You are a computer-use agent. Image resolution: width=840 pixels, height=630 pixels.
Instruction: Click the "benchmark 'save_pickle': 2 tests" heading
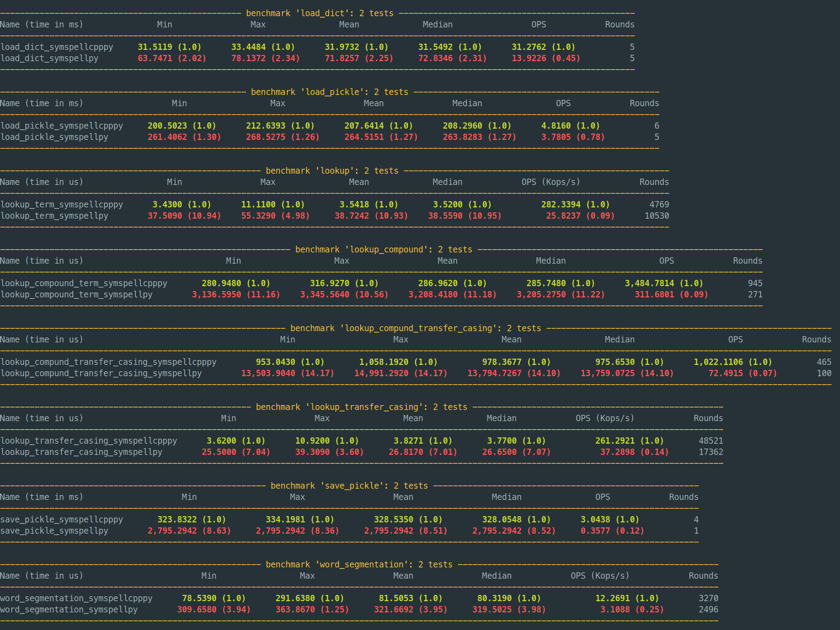(x=349, y=486)
